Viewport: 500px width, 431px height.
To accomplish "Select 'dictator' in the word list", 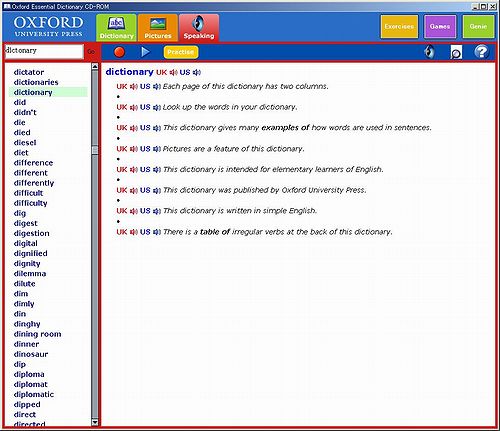I will point(29,72).
